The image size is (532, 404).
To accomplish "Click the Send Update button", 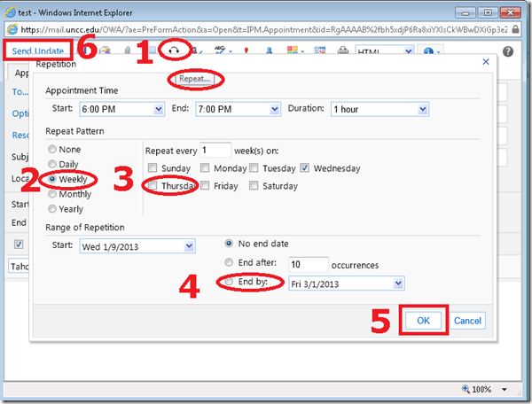I will [x=37, y=51].
